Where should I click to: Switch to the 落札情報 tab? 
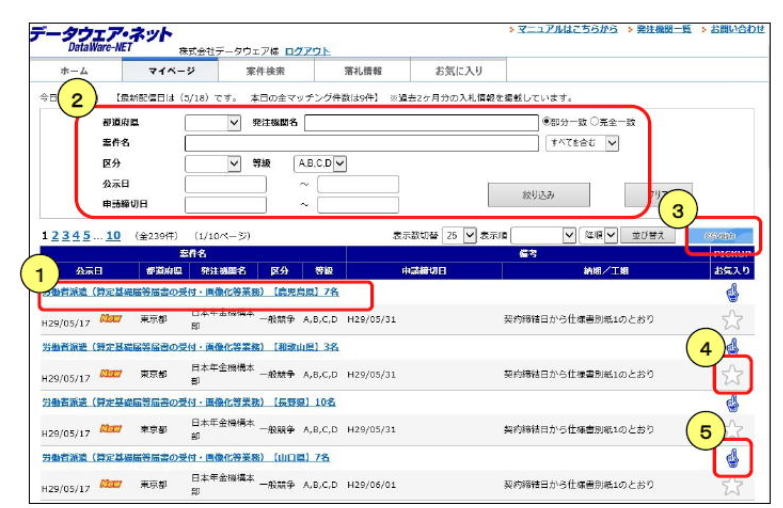tap(362, 70)
